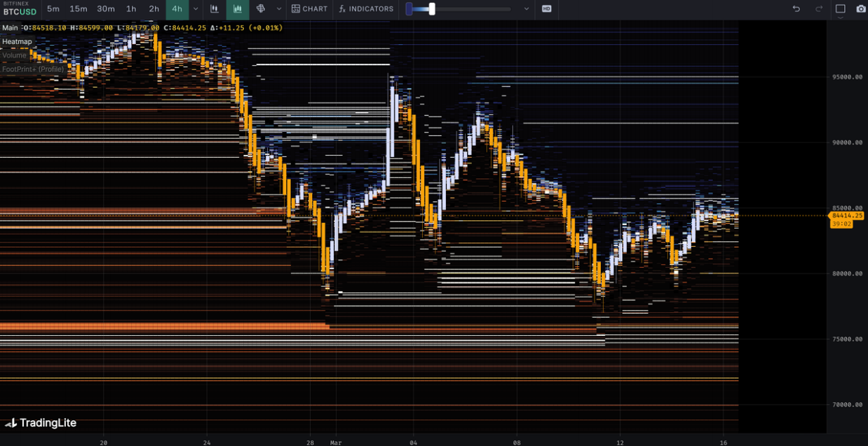Click the redo arrow icon

click(x=819, y=9)
